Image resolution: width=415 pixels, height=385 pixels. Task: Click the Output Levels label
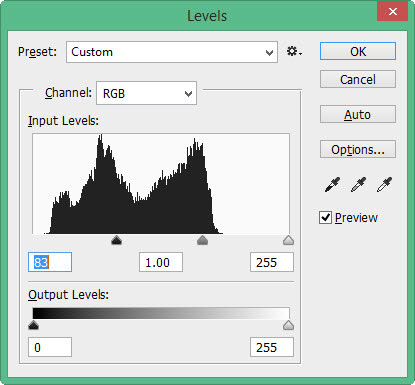click(x=68, y=295)
